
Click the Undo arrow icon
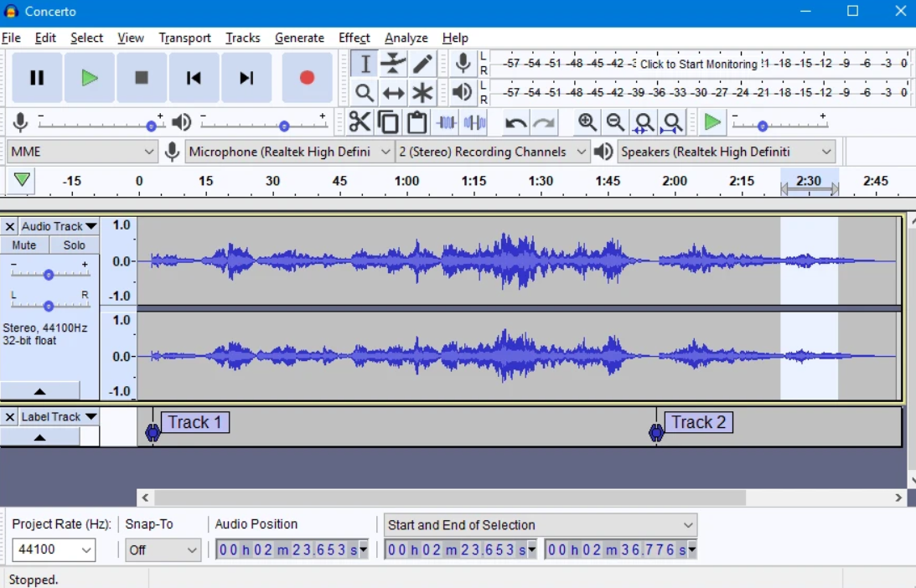[x=515, y=122]
